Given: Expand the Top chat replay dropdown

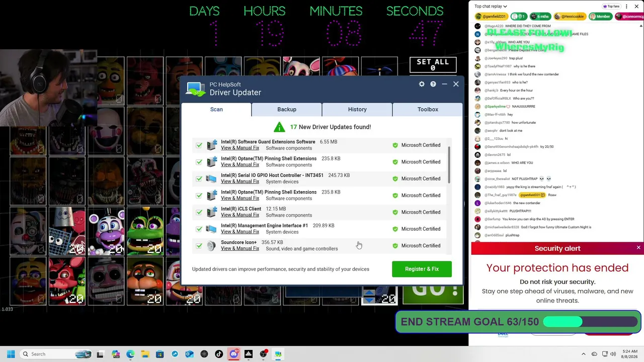Looking at the screenshot, I should tap(491, 7).
